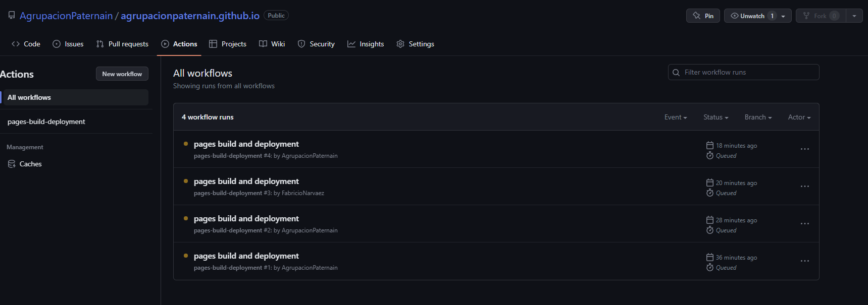Open the more options menu for run #4

coord(805,149)
